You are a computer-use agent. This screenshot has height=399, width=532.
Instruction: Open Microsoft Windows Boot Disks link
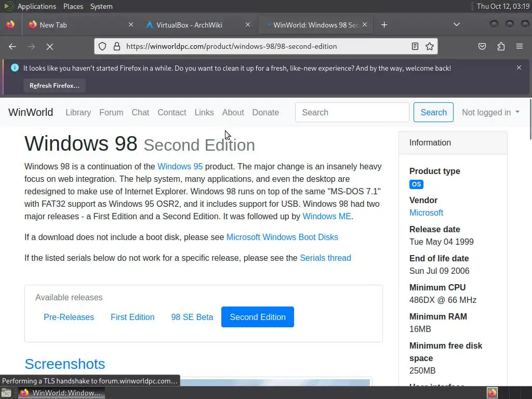point(282,237)
